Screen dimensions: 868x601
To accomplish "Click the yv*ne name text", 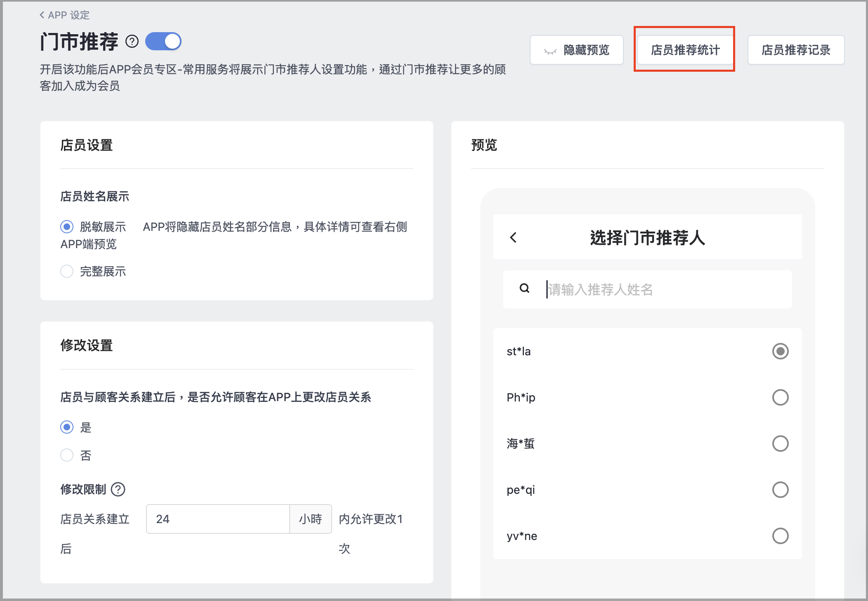I will click(522, 536).
